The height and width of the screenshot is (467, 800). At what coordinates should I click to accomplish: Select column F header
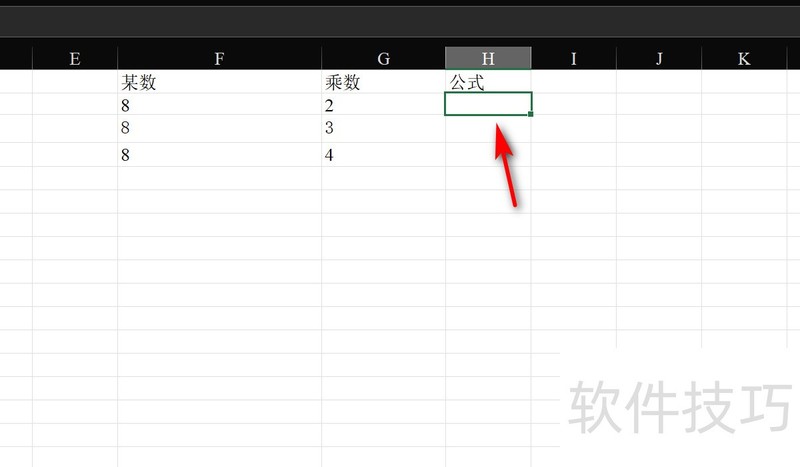(x=219, y=58)
